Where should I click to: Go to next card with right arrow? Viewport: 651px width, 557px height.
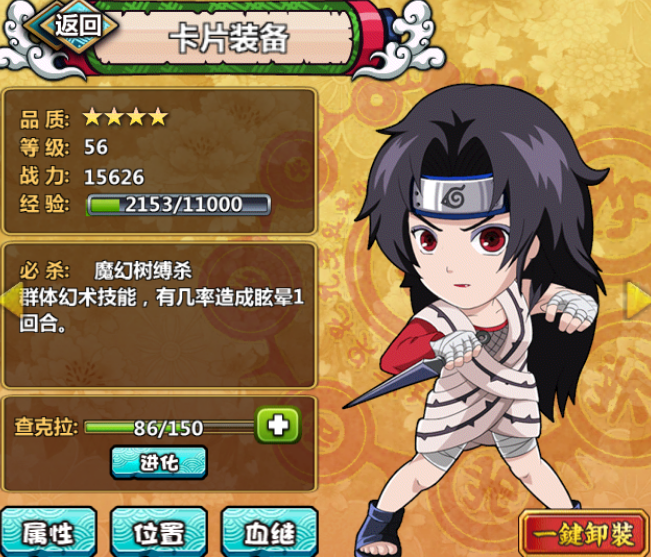click(x=638, y=300)
